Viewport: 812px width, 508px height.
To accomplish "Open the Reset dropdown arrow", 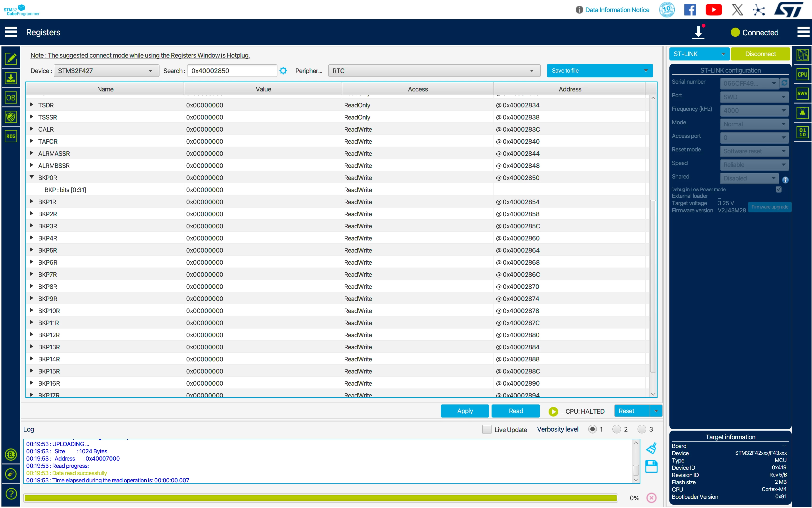I will point(656,411).
